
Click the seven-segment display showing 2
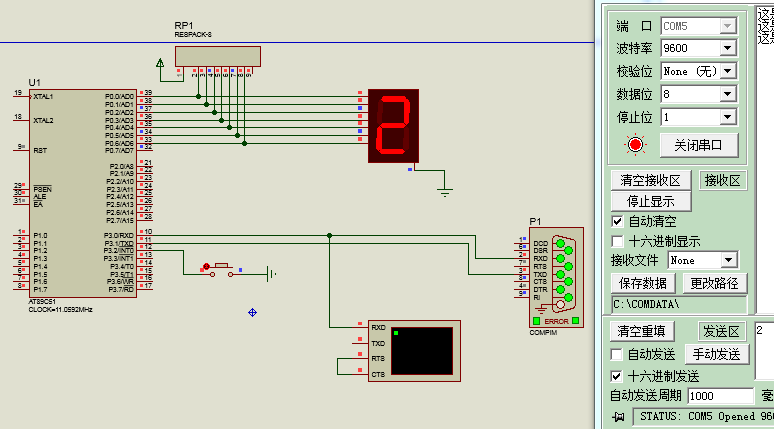point(393,127)
